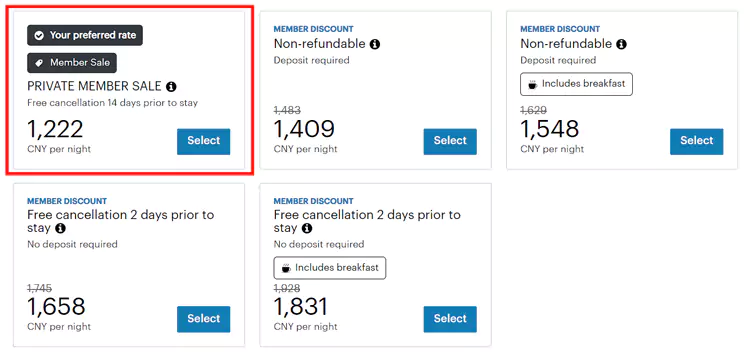Click checkmark icon in Your preferred rate badge
Screen dimensions: 750x360
pyautogui.click(x=39, y=35)
